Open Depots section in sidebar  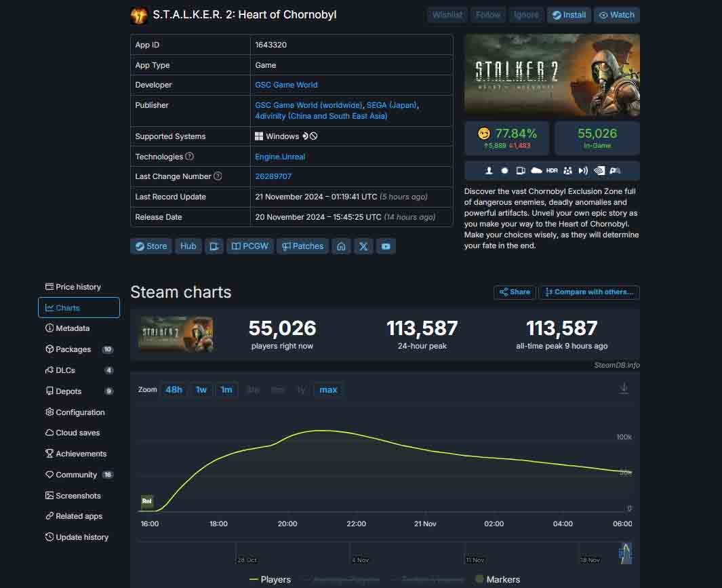point(79,391)
